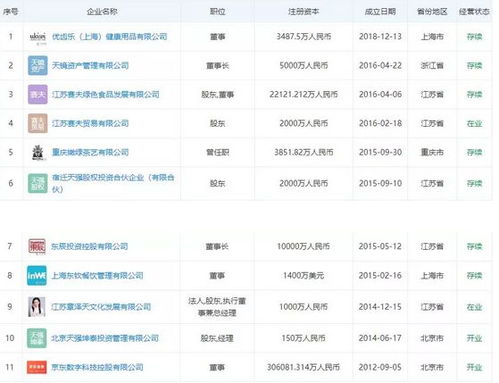Click the 存续 status in row 1
Image resolution: width=499 pixels, height=383 pixels.
point(474,37)
